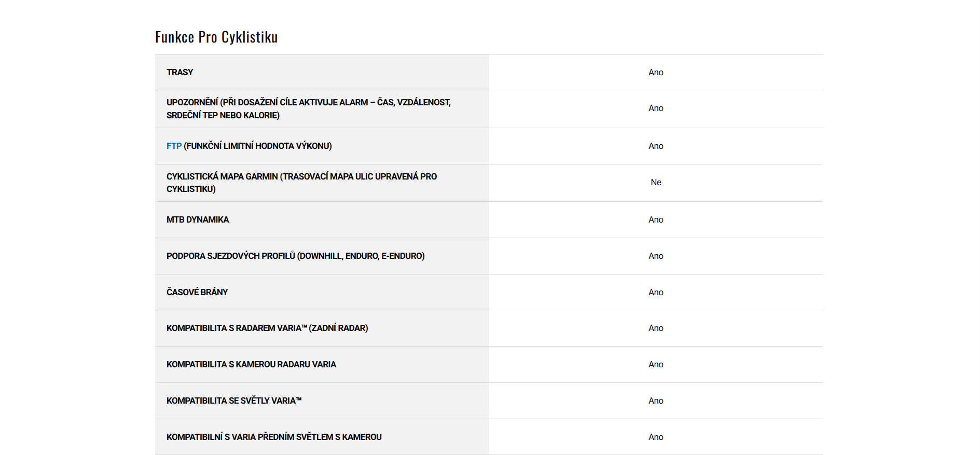Click "Ano" next to UPOZORNĚNÍ row

click(x=656, y=108)
